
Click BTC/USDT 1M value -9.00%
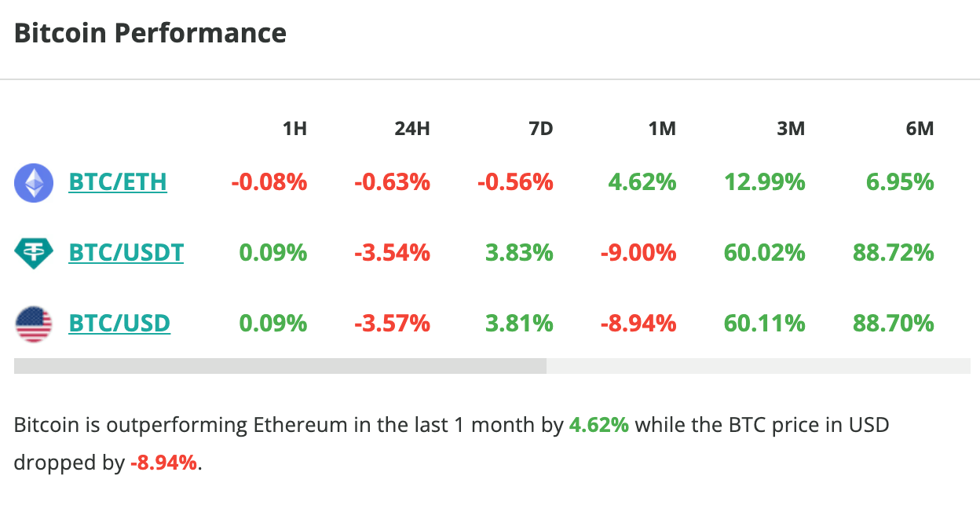coord(636,253)
